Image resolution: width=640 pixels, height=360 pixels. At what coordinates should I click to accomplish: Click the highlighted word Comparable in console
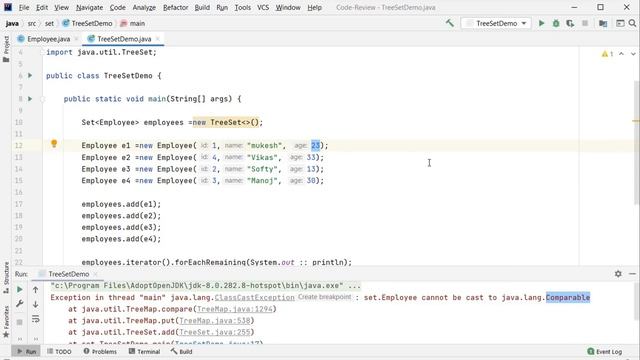(568, 298)
